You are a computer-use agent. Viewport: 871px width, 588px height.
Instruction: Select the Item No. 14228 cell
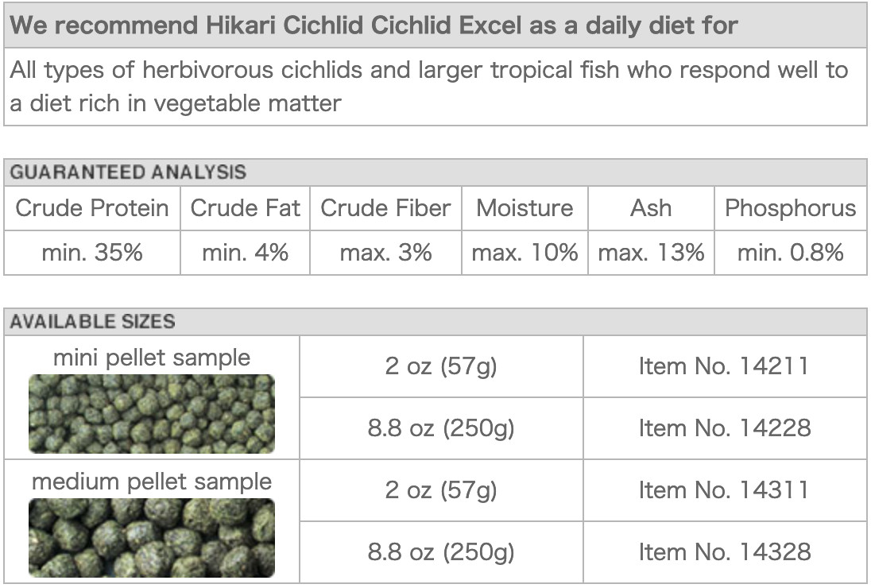click(724, 428)
